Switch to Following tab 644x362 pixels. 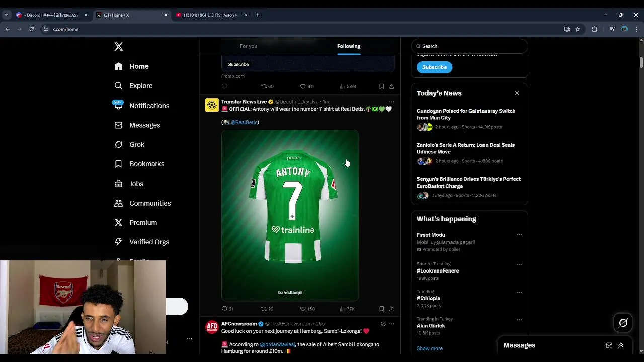click(349, 46)
